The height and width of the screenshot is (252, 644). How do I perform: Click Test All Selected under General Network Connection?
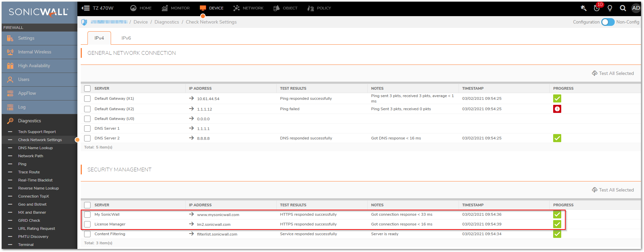pos(613,73)
